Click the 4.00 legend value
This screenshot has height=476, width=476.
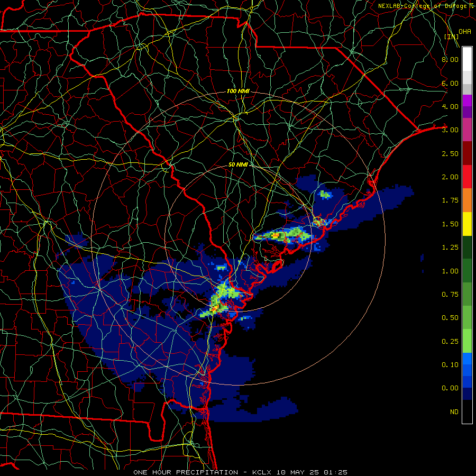[450, 106]
